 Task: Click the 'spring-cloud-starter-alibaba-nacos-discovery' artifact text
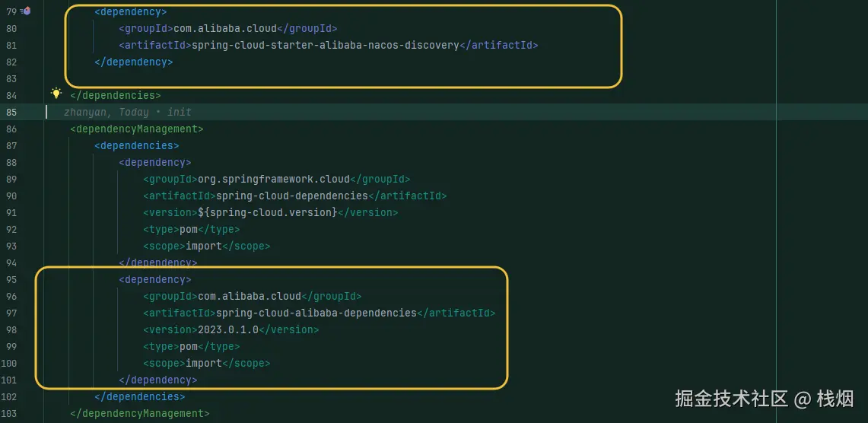coord(326,45)
